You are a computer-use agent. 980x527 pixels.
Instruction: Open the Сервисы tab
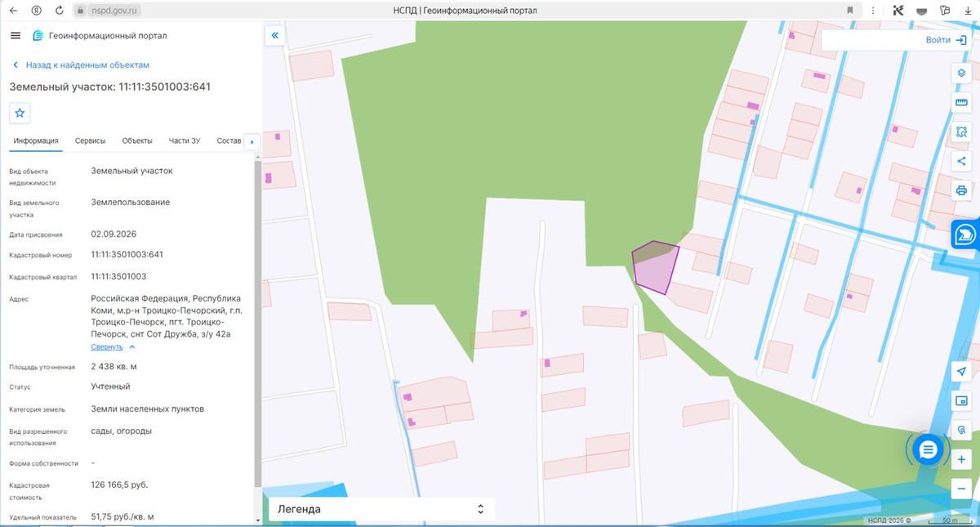pos(91,141)
